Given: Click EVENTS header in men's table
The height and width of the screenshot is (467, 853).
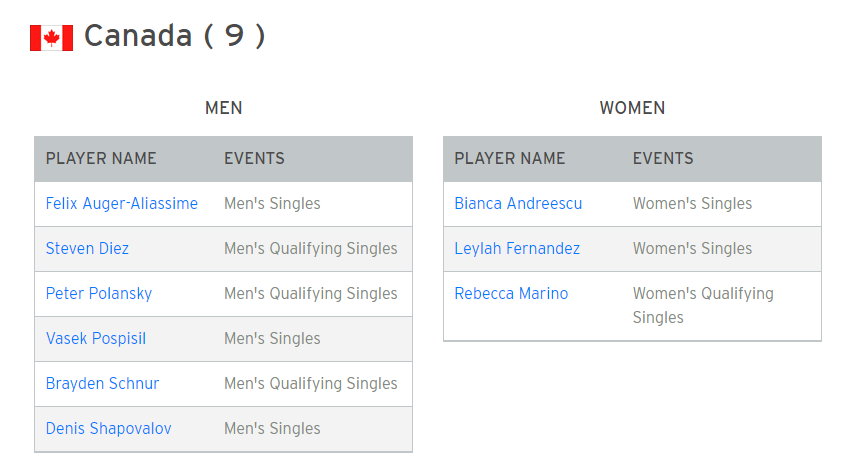Looking at the screenshot, I should pyautogui.click(x=254, y=158).
